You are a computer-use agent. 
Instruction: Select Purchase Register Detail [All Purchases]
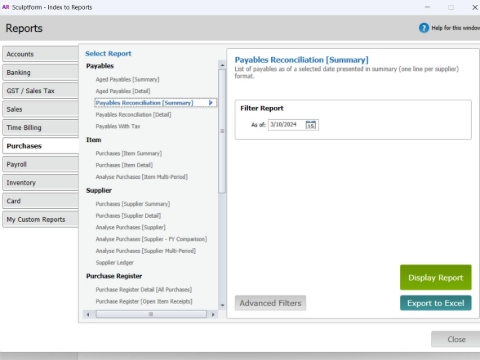pos(144,289)
